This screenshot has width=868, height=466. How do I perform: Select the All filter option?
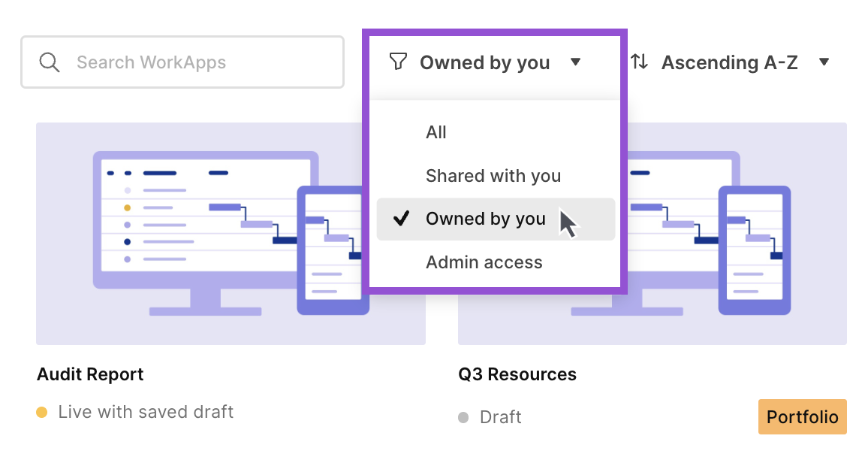pos(436,132)
